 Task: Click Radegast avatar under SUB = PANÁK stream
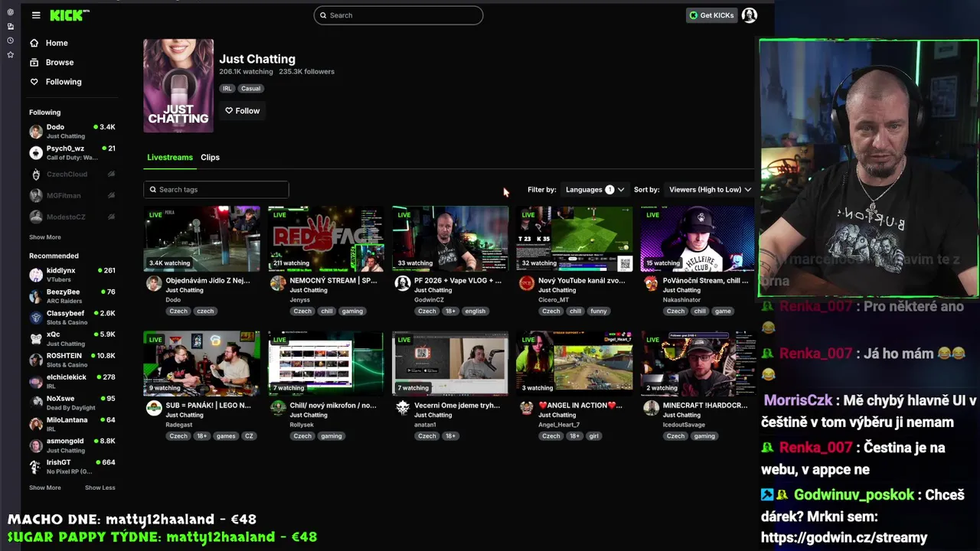tap(154, 408)
